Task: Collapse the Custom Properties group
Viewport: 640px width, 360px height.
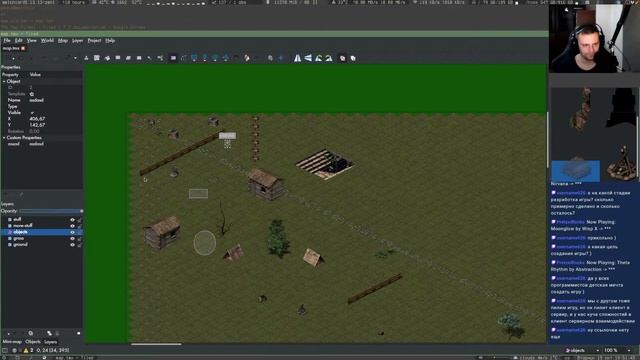Action: click(x=4, y=138)
